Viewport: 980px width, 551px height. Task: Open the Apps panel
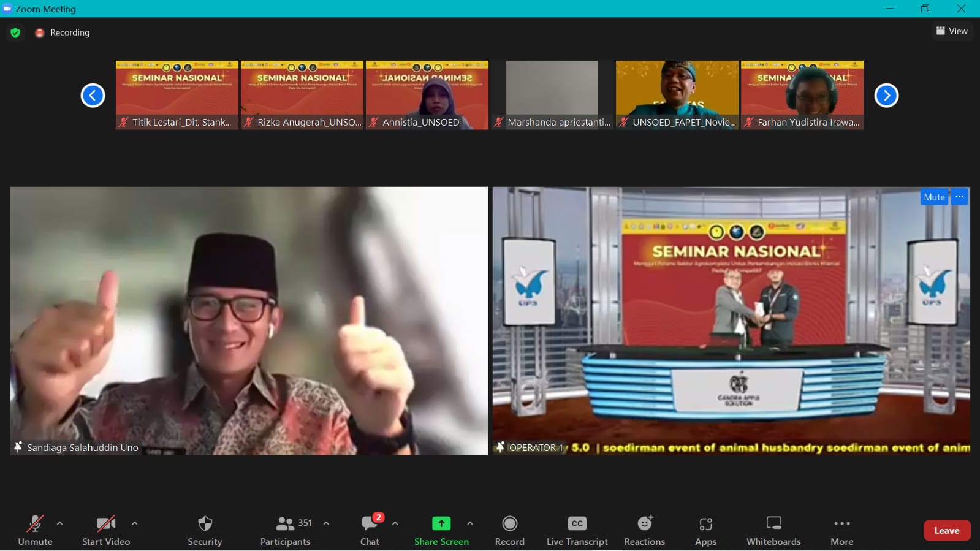click(x=705, y=530)
